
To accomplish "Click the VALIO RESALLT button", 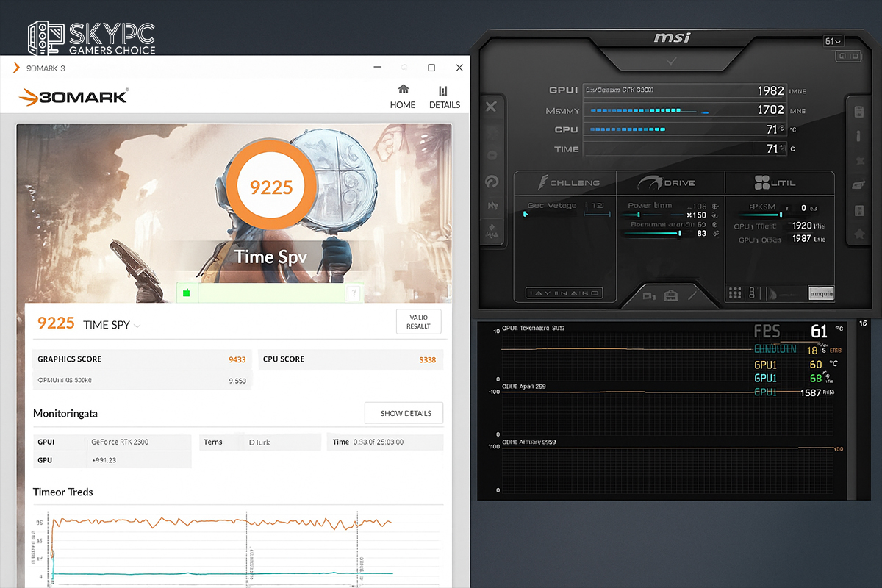I will coord(418,322).
